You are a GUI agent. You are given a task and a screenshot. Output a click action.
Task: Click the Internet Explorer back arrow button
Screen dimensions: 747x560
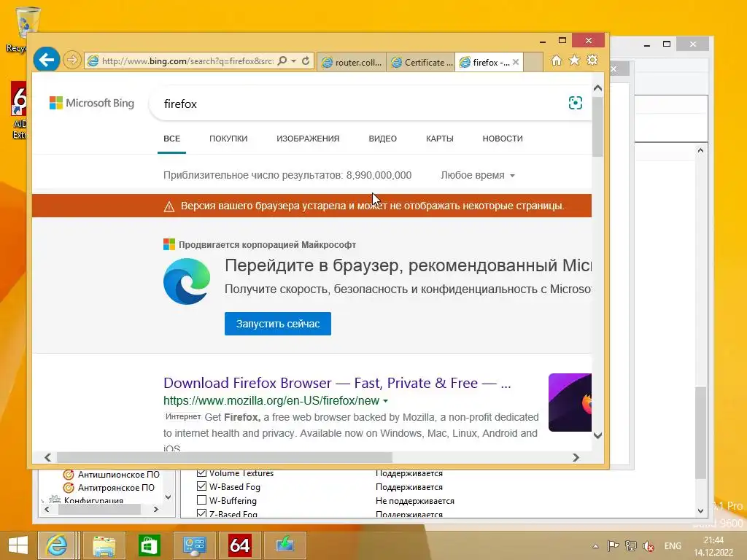tap(46, 60)
